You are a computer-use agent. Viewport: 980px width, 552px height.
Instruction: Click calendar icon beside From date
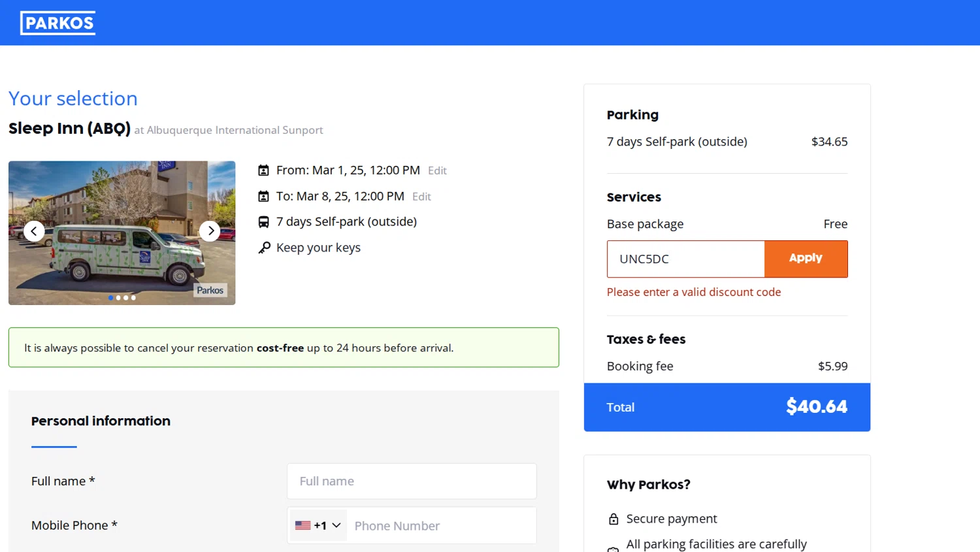(263, 170)
